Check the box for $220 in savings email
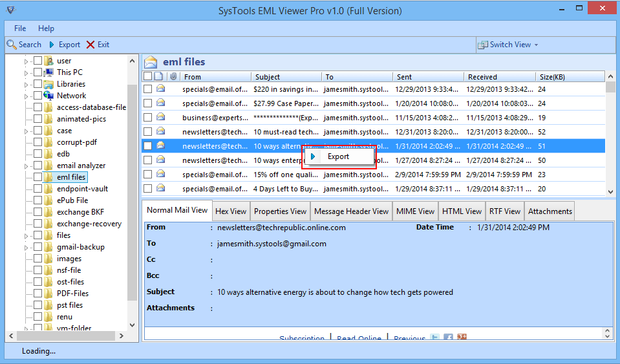The image size is (620, 364). [147, 89]
